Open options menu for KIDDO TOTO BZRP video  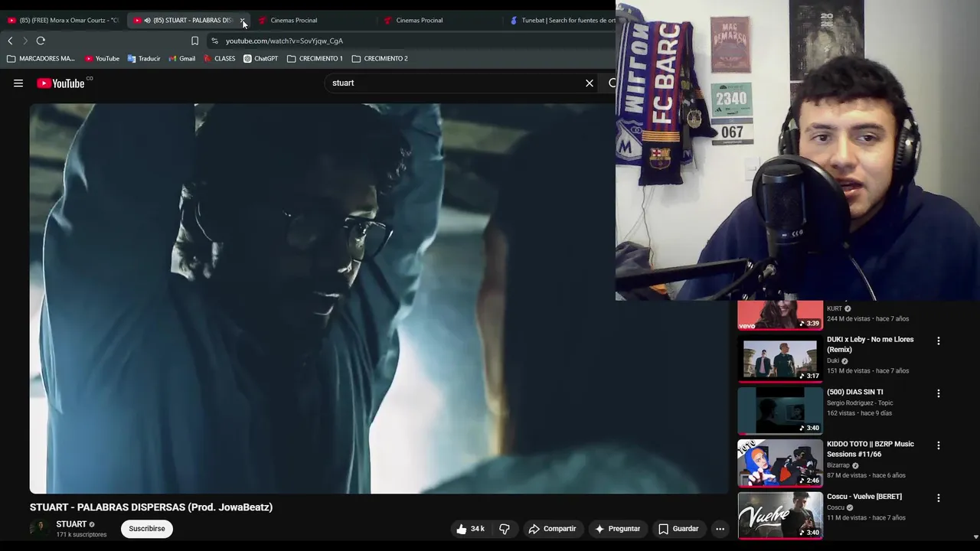coord(939,445)
